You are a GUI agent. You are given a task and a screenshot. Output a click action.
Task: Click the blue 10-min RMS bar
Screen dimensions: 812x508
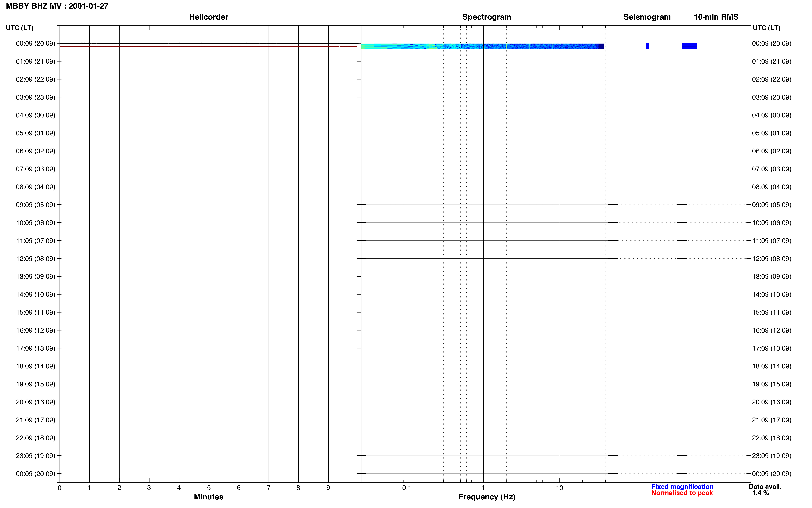[689, 46]
